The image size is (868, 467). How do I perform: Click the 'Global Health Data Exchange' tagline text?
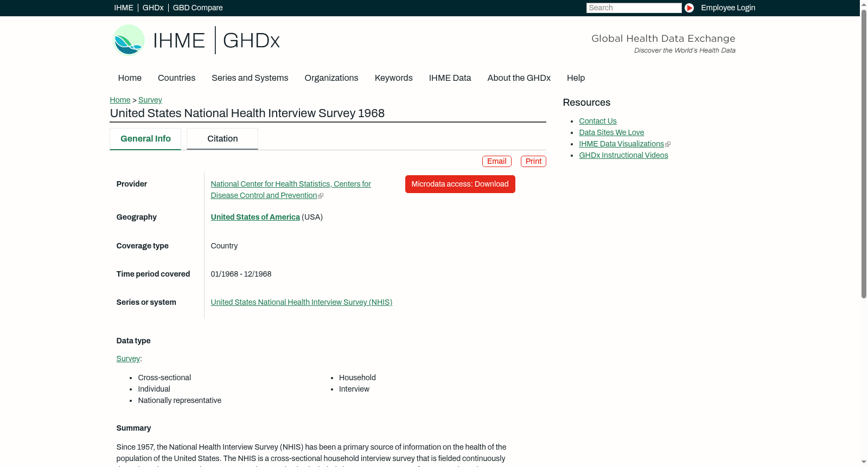click(663, 39)
